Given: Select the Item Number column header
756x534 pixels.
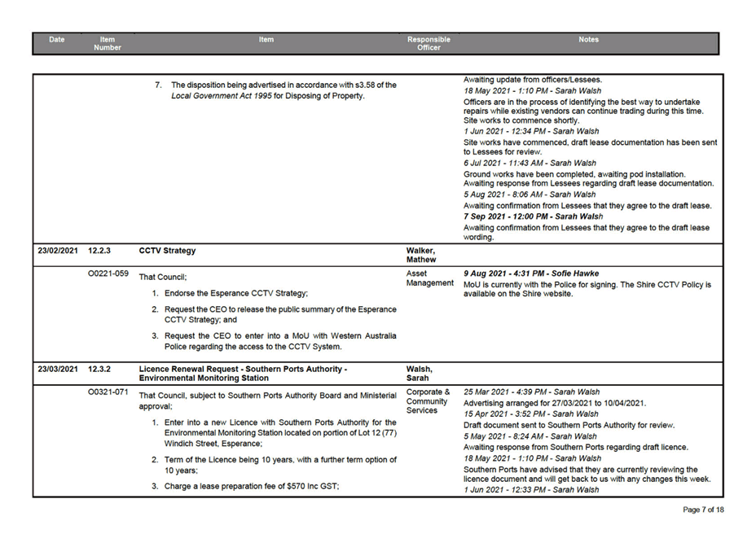Looking at the screenshot, I should tap(108, 43).
